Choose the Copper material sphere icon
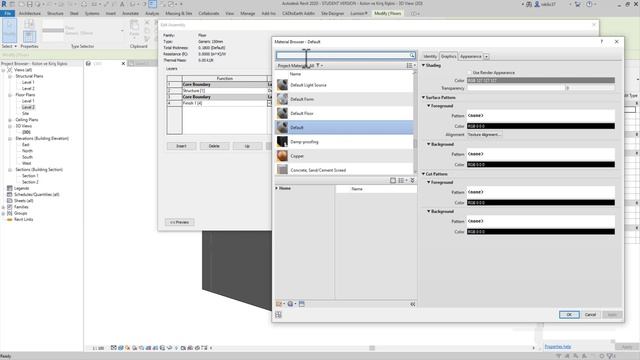The height and width of the screenshot is (360, 640). (282, 156)
